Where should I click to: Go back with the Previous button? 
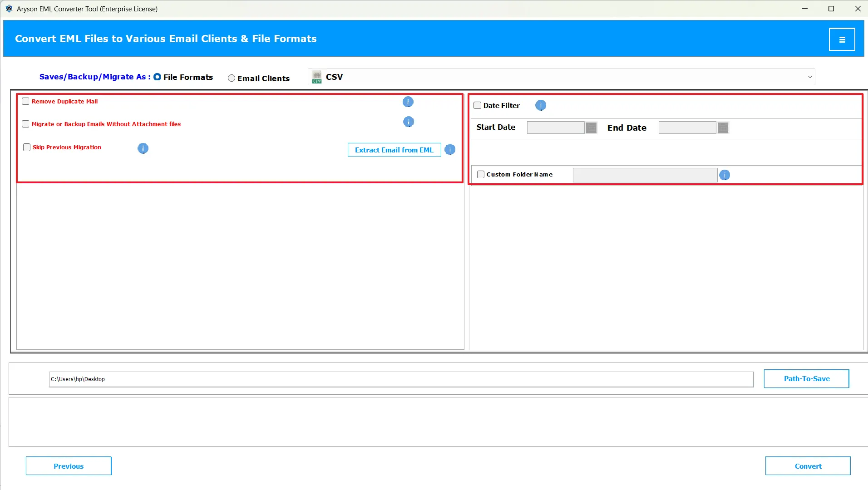[x=69, y=466]
